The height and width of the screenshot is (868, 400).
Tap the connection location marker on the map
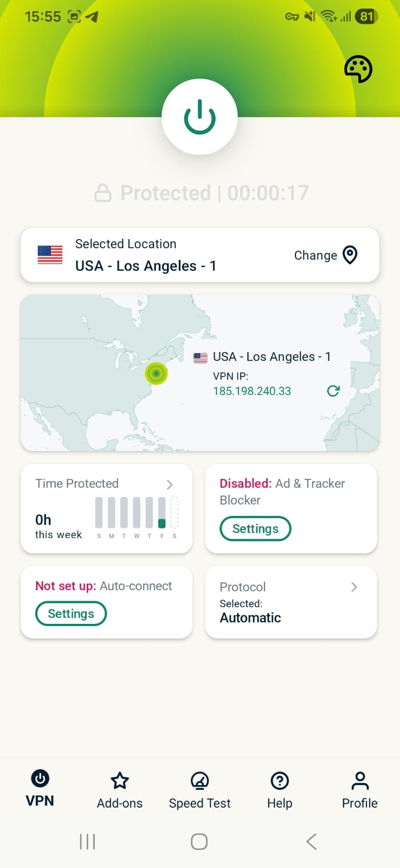tap(157, 373)
